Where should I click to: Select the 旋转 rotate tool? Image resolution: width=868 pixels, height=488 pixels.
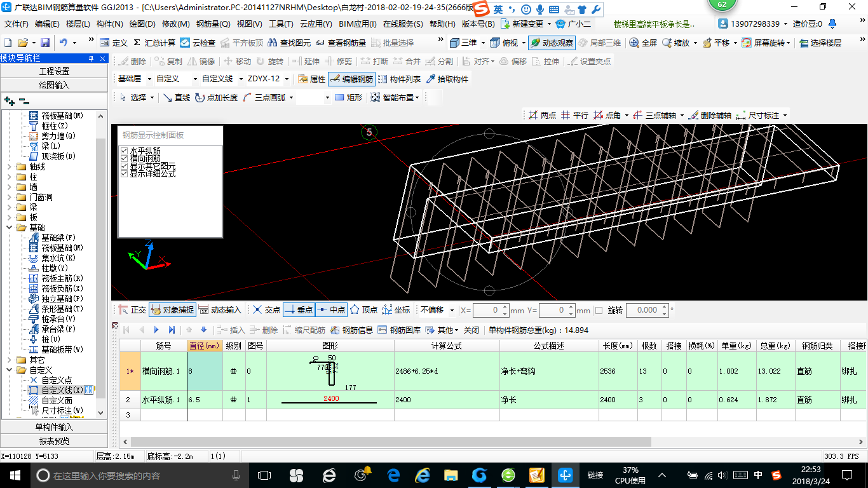point(270,62)
